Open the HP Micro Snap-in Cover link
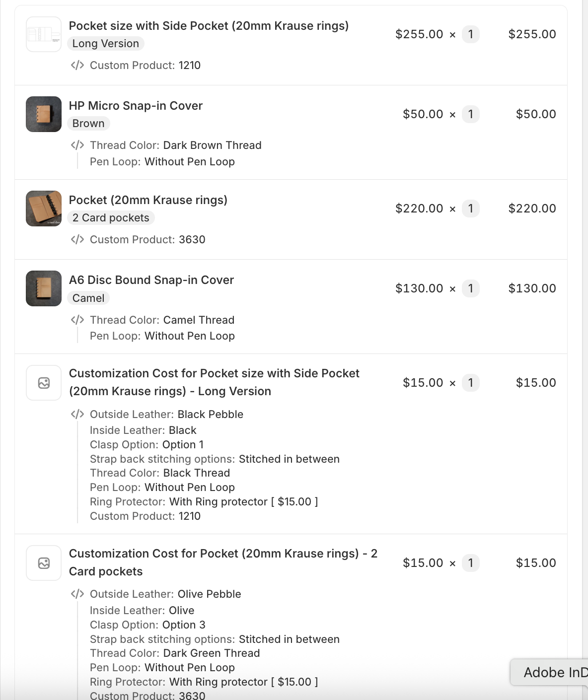The height and width of the screenshot is (700, 588). click(x=136, y=106)
